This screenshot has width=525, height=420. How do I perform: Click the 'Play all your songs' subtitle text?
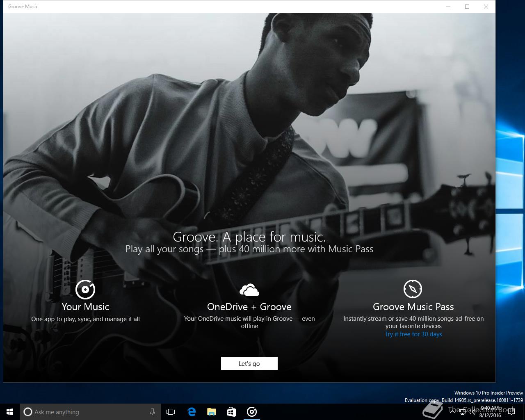(x=249, y=249)
